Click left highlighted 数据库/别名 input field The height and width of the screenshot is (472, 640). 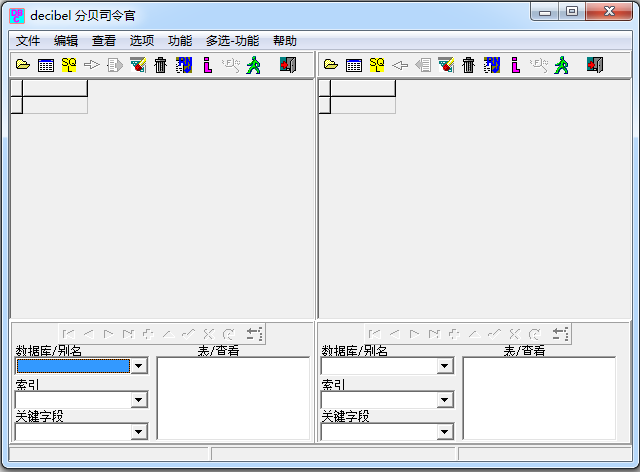tap(73, 366)
